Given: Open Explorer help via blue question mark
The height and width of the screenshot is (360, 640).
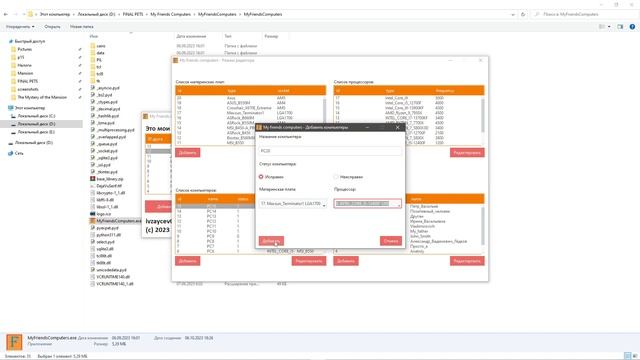Looking at the screenshot, I should click(632, 27).
